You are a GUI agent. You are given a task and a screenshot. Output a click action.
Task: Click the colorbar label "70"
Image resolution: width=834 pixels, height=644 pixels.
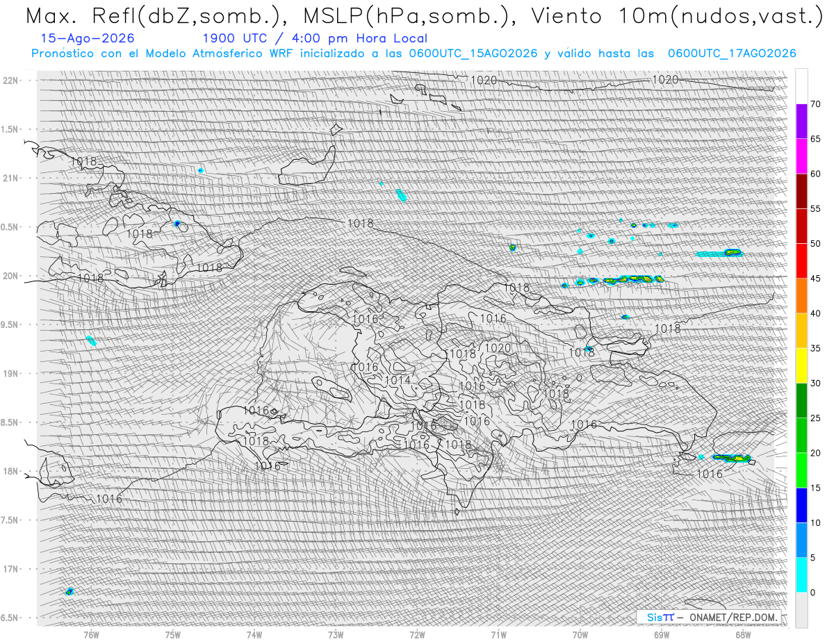(x=815, y=104)
